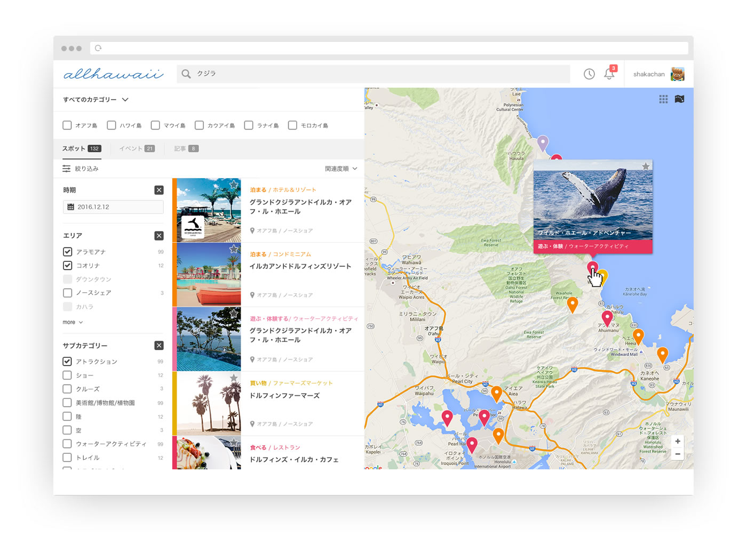747x560 pixels.
Task: Check the ラナイ島 island checkbox
Action: click(249, 125)
